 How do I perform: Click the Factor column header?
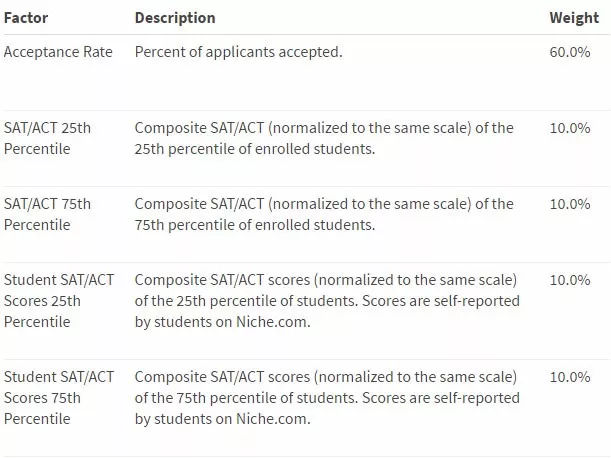(26, 18)
